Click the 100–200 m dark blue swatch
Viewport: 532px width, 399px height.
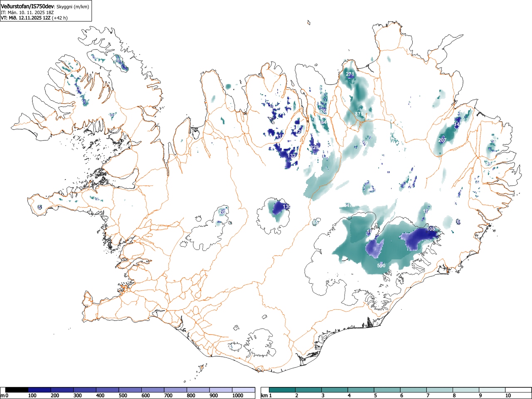(x=39, y=390)
